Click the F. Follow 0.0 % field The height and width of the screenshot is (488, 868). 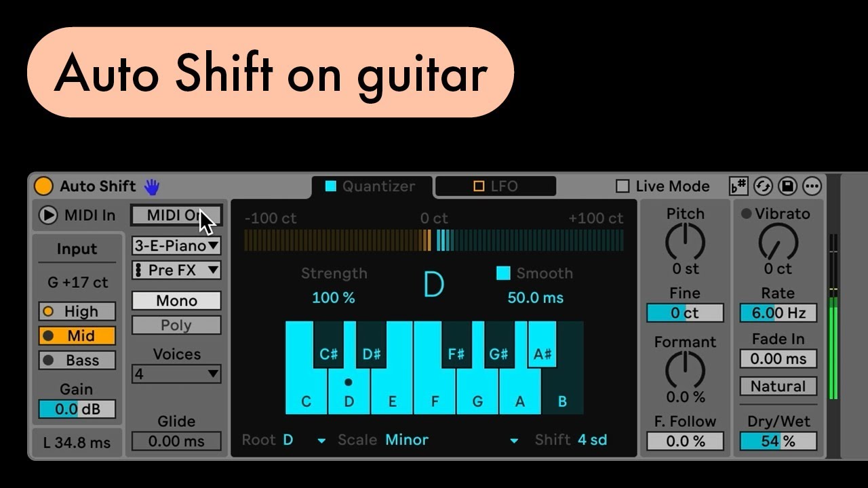coord(685,441)
